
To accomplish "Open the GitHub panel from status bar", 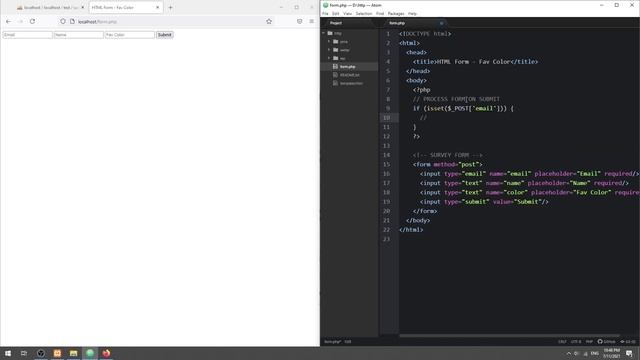I will pyautogui.click(x=606, y=342).
